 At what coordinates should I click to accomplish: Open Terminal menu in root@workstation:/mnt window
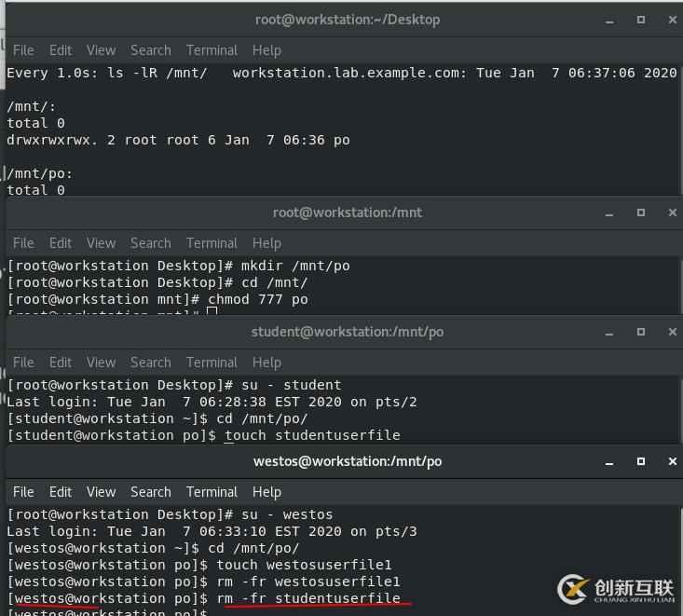pyautogui.click(x=212, y=243)
